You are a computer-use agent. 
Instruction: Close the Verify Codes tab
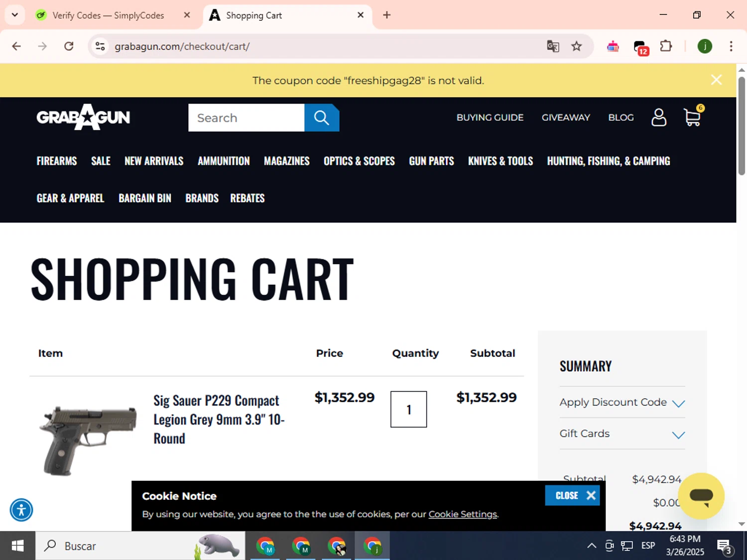coord(187,15)
